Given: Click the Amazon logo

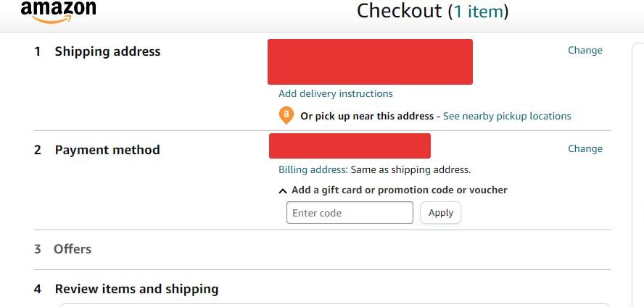Looking at the screenshot, I should pos(58,12).
